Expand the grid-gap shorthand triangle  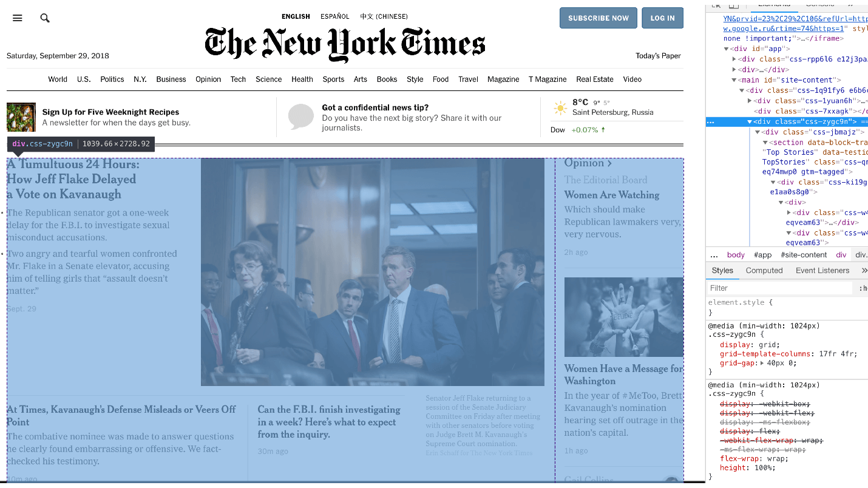pos(762,364)
